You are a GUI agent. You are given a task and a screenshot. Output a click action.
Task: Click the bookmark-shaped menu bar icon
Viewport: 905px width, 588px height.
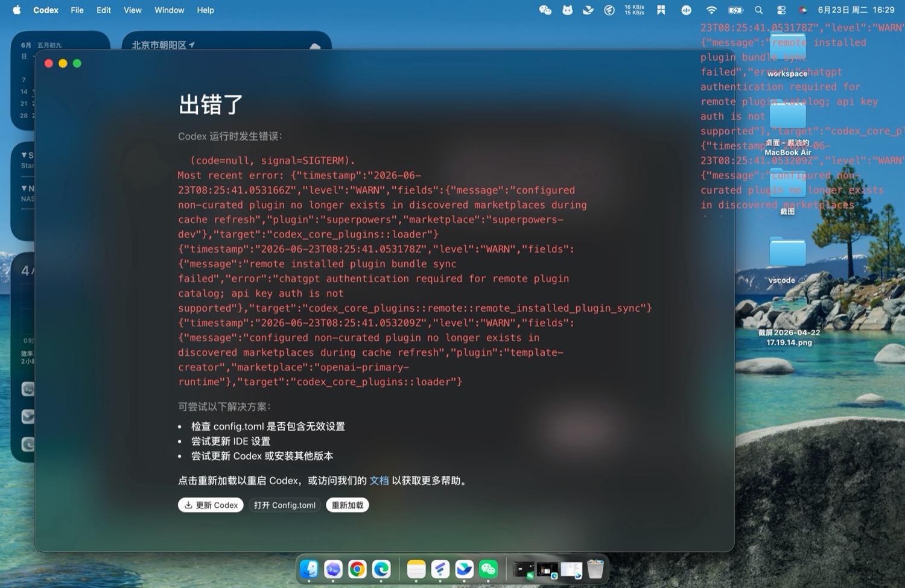pos(661,10)
